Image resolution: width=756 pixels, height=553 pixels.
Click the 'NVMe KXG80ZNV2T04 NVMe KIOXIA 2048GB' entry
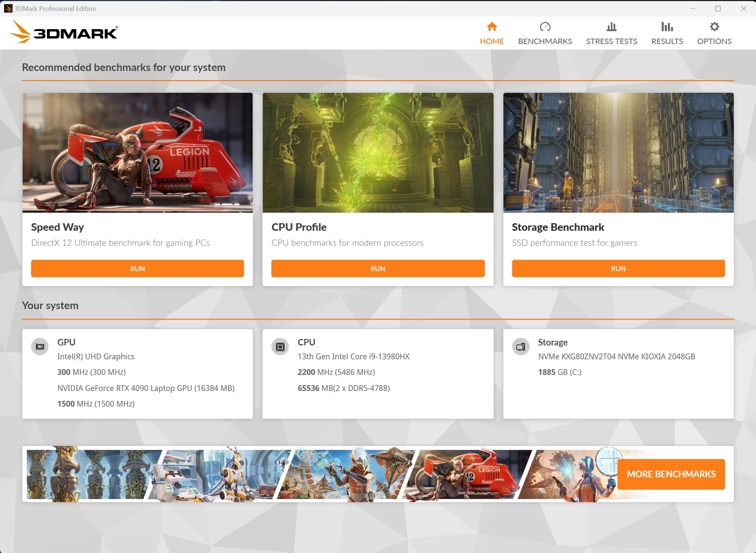(616, 356)
